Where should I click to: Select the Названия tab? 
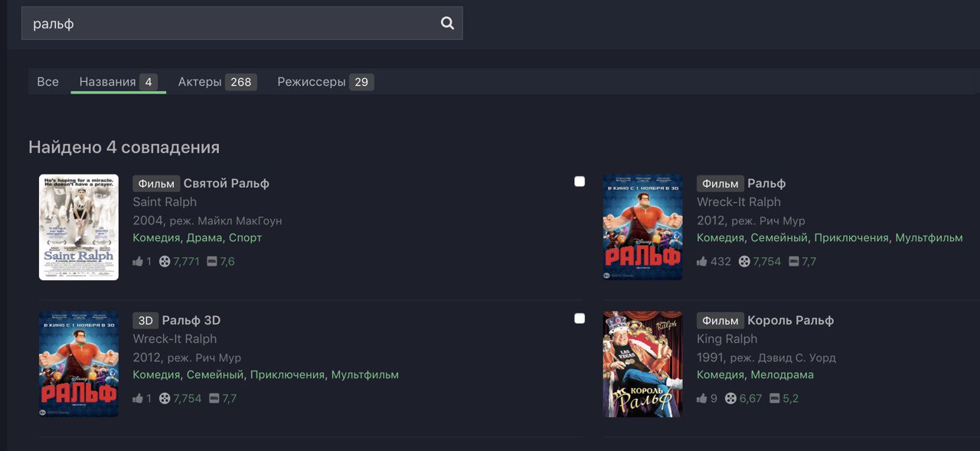(x=118, y=81)
